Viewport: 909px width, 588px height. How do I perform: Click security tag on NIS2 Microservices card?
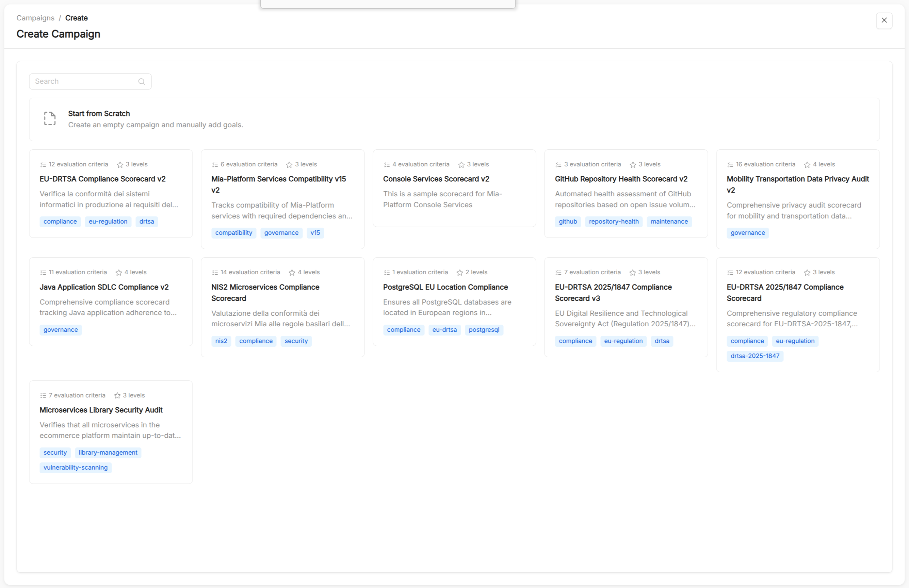[x=296, y=341]
